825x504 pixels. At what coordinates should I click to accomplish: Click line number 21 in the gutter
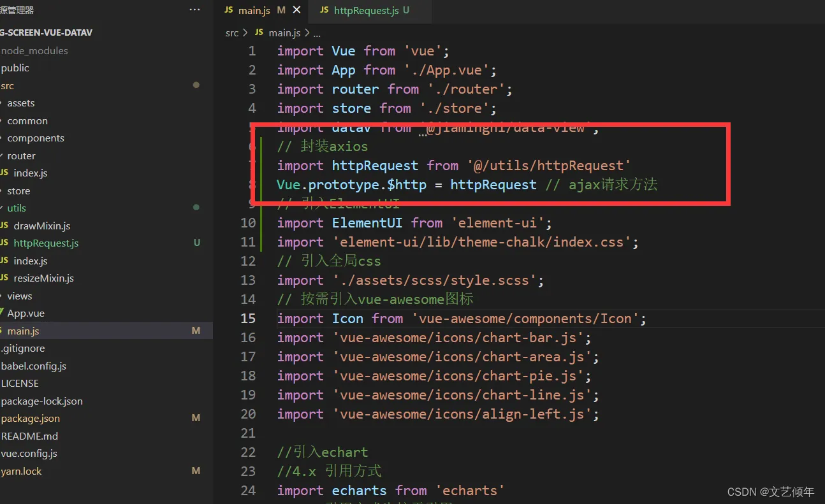click(248, 433)
